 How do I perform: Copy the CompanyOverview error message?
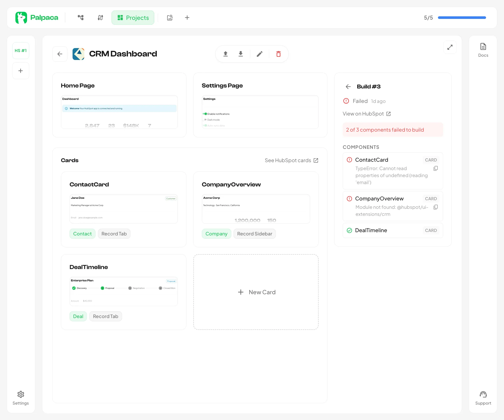coord(436,207)
